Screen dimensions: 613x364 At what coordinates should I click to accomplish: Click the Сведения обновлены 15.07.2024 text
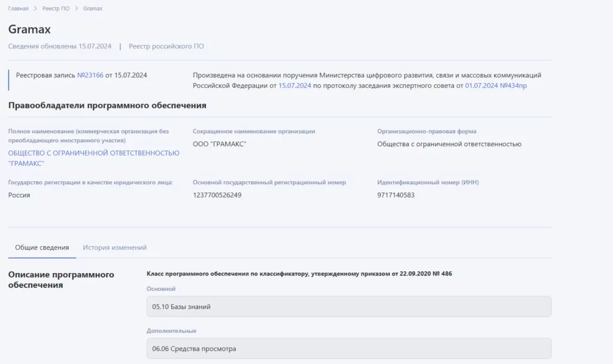click(60, 46)
